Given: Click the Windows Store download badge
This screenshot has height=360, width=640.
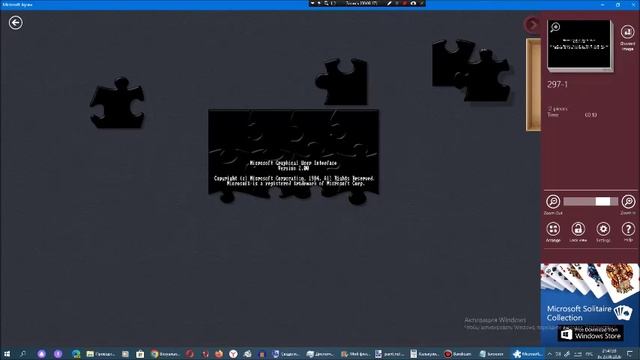Looking at the screenshot, I should (x=591, y=333).
